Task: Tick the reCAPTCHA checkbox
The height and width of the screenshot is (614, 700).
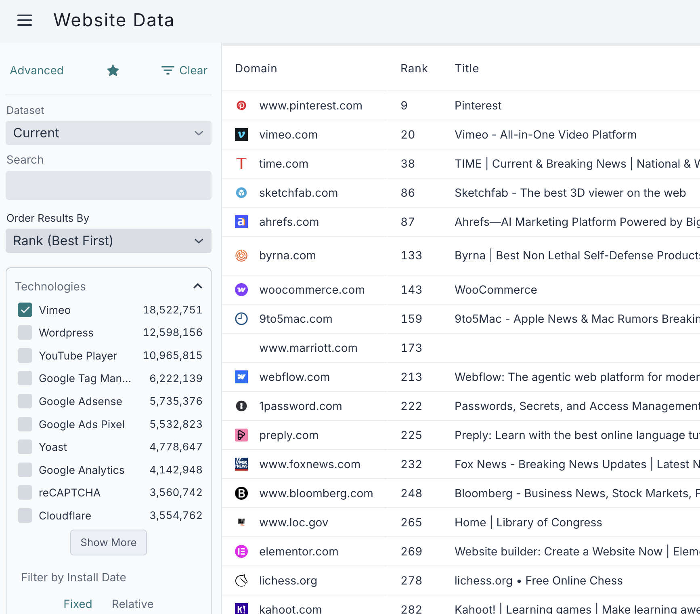Action: coord(25,492)
